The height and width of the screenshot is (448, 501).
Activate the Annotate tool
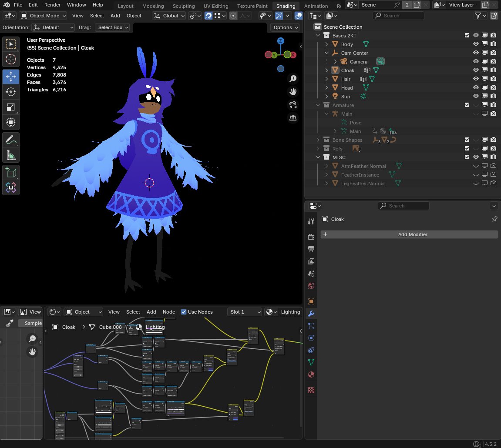click(x=10, y=140)
